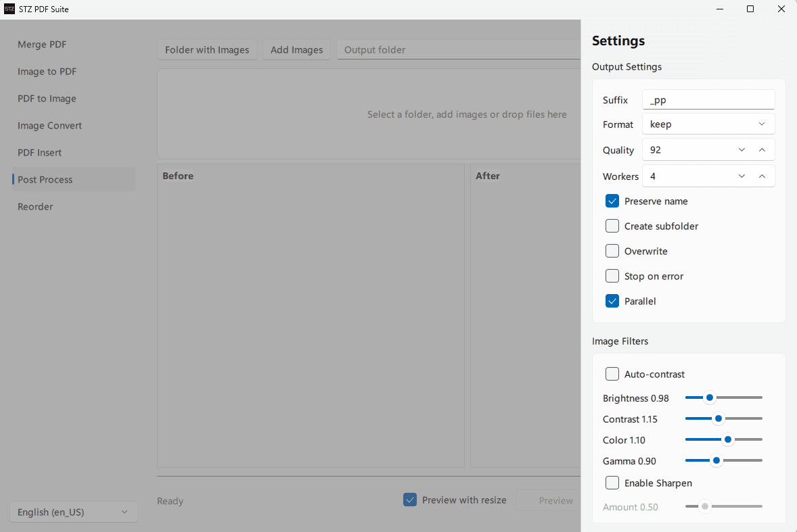Maximize the STZ PDF Suite window
Screen dimensions: 797x532
750,9
